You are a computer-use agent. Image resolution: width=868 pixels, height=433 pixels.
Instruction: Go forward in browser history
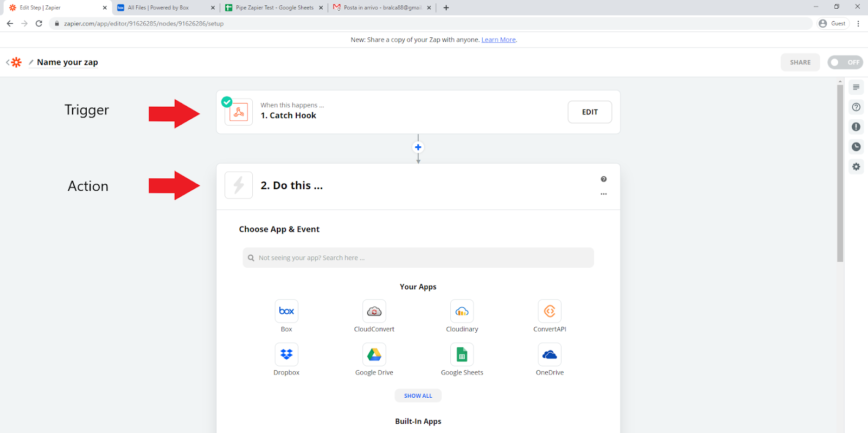(24, 23)
